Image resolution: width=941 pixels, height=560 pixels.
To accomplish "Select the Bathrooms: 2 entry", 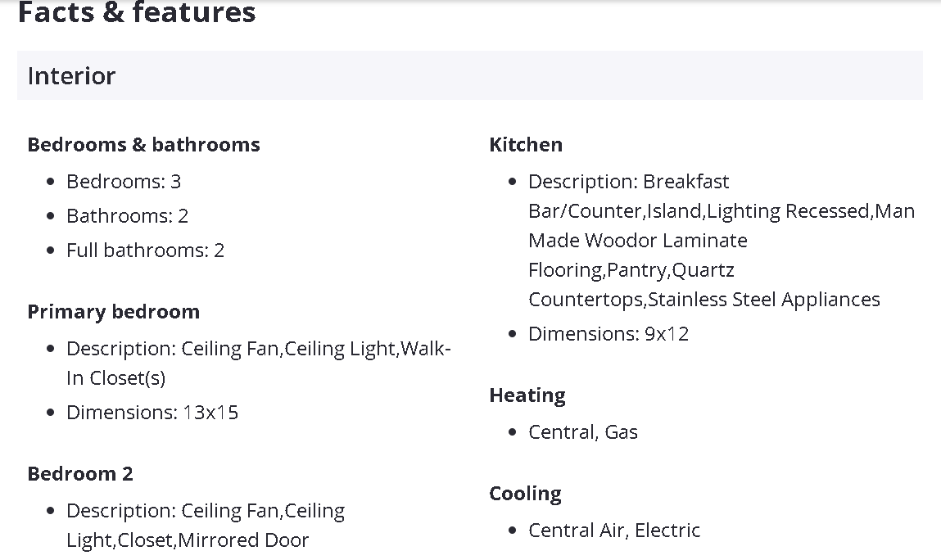I will (x=127, y=216).
